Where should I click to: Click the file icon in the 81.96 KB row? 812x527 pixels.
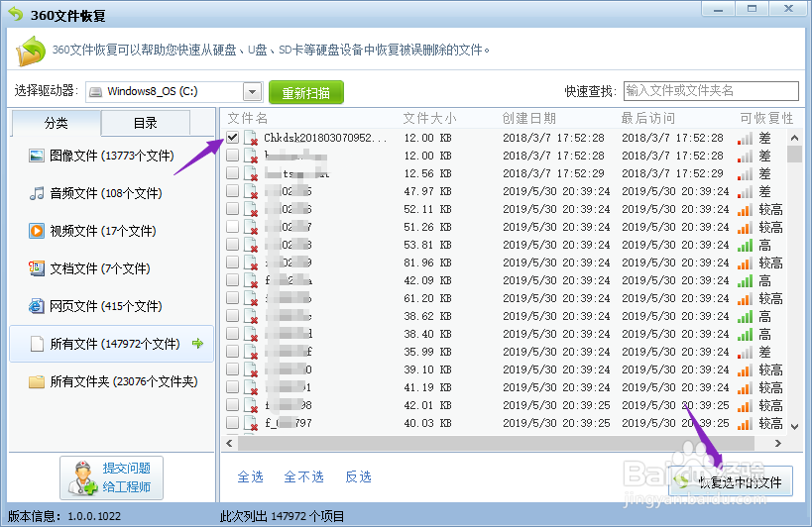click(x=251, y=263)
